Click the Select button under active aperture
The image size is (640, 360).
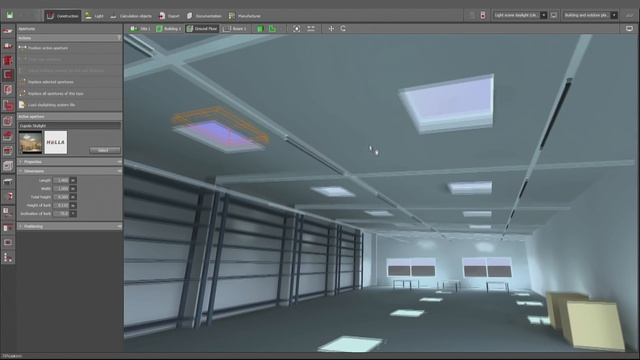(x=104, y=150)
